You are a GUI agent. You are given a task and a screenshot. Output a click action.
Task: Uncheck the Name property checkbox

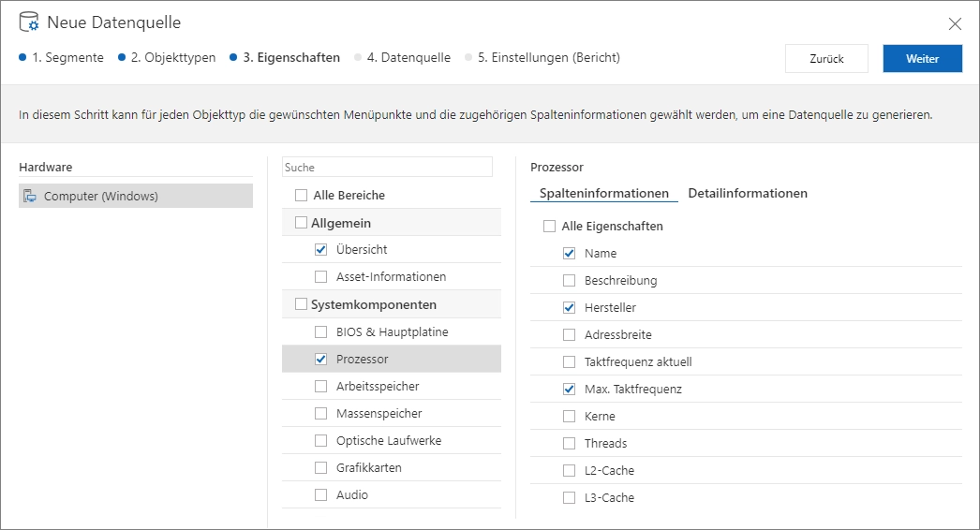(x=569, y=253)
